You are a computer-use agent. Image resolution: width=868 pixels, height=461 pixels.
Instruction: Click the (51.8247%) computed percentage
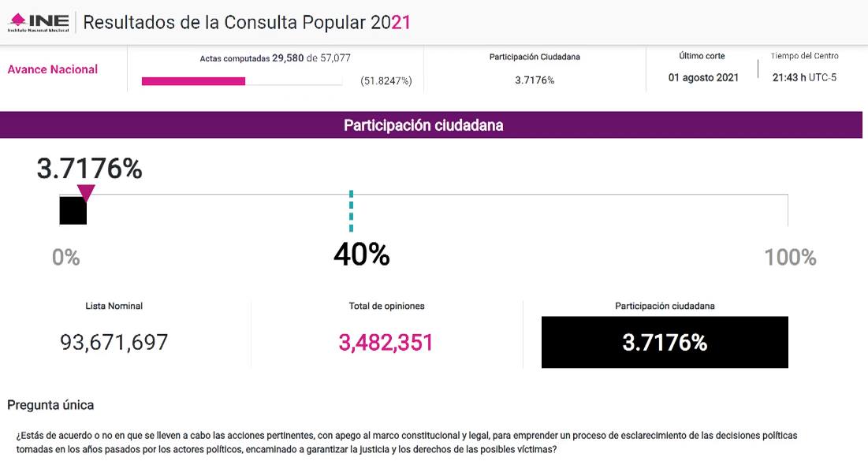(x=386, y=81)
